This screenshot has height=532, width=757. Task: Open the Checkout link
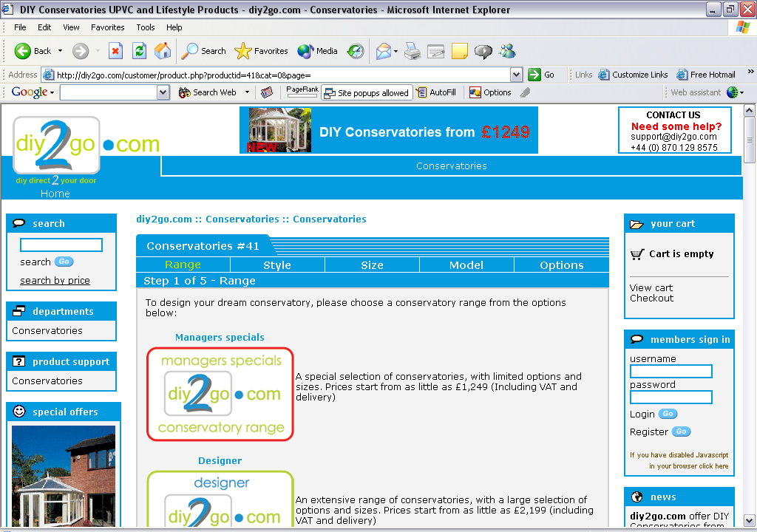pyautogui.click(x=651, y=299)
